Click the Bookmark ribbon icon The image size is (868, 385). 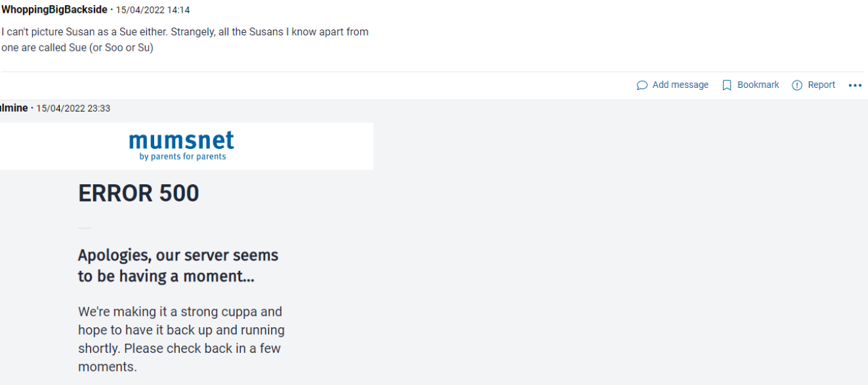pyautogui.click(x=727, y=85)
